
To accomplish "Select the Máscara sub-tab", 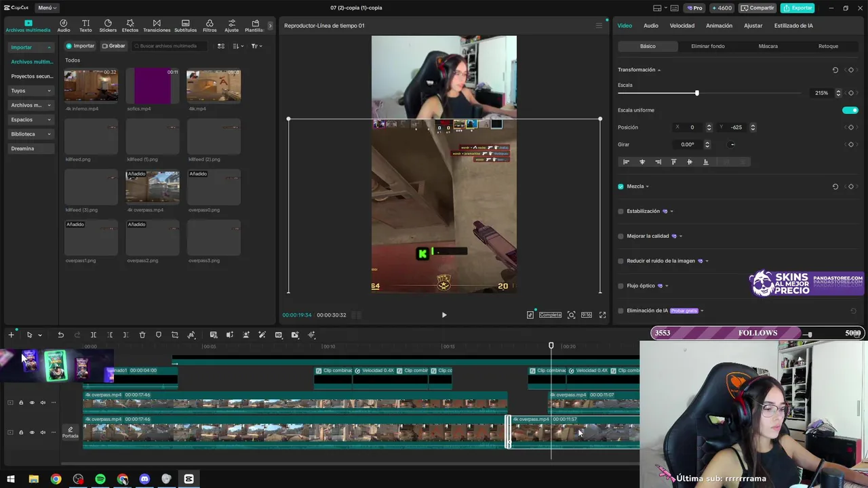I will (768, 46).
